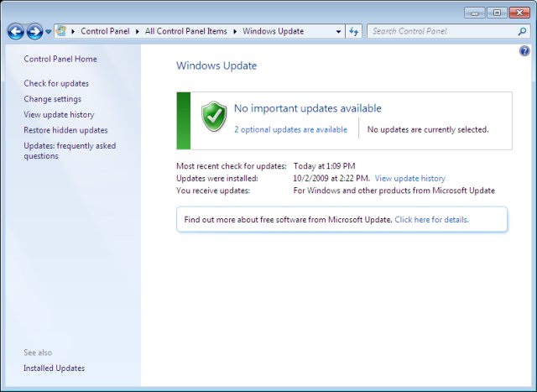Click the Control Panel icon in address bar
This screenshot has width=537, height=392.
62,31
